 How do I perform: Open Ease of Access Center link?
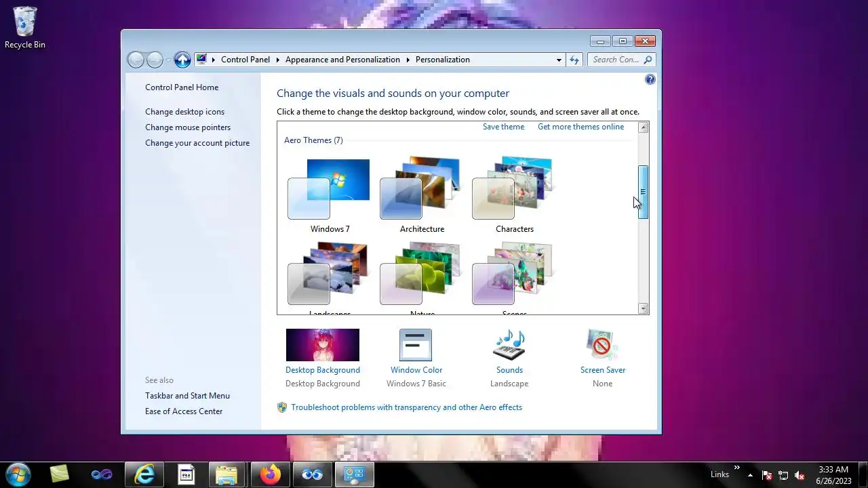[x=184, y=411]
